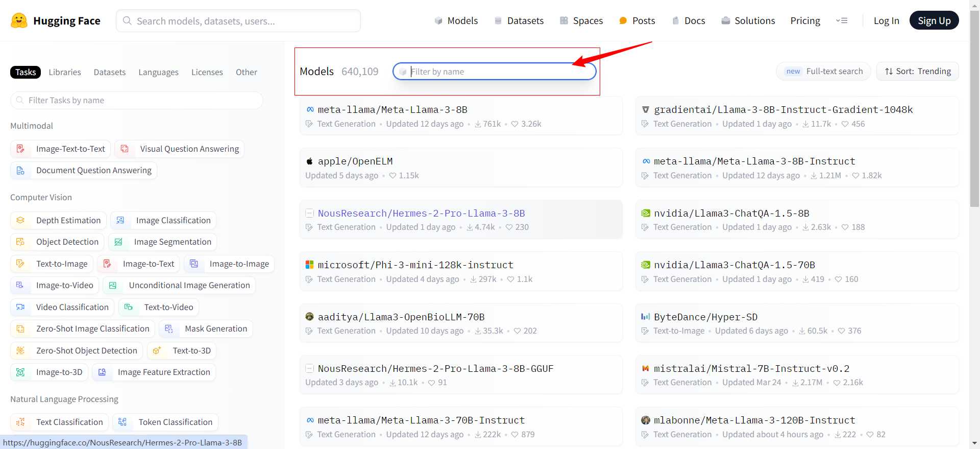The height and width of the screenshot is (449, 980).
Task: Click the Hugging Face emoji logo
Action: (19, 20)
